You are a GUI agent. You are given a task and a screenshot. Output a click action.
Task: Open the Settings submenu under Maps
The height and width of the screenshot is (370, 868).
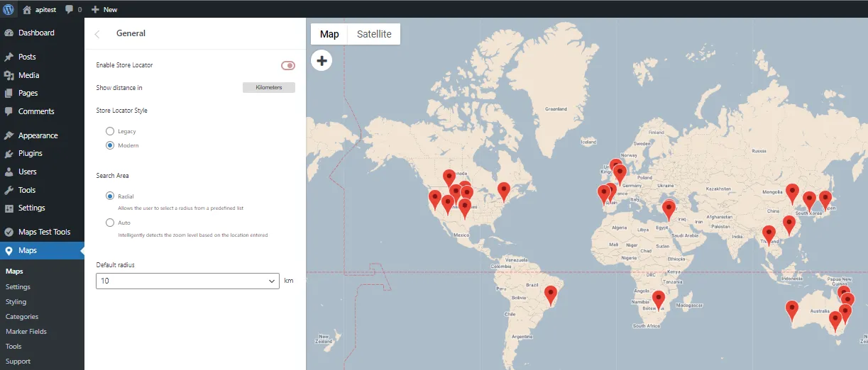(18, 287)
